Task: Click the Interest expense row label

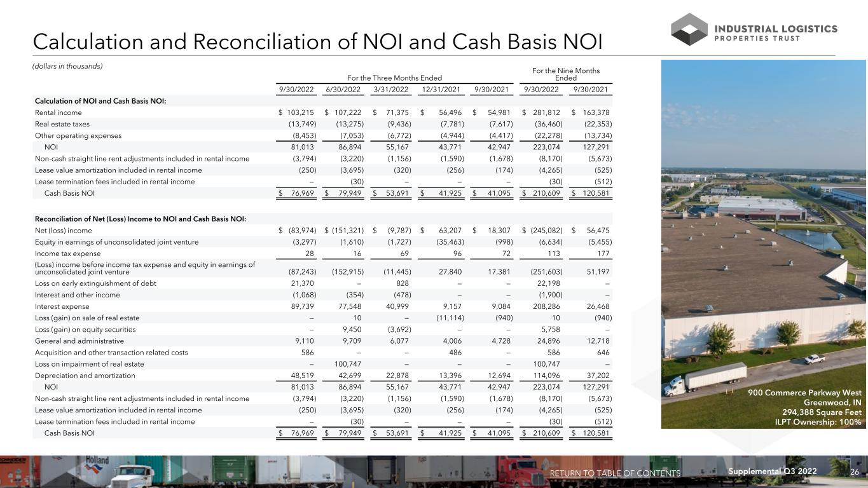Action: [x=59, y=306]
